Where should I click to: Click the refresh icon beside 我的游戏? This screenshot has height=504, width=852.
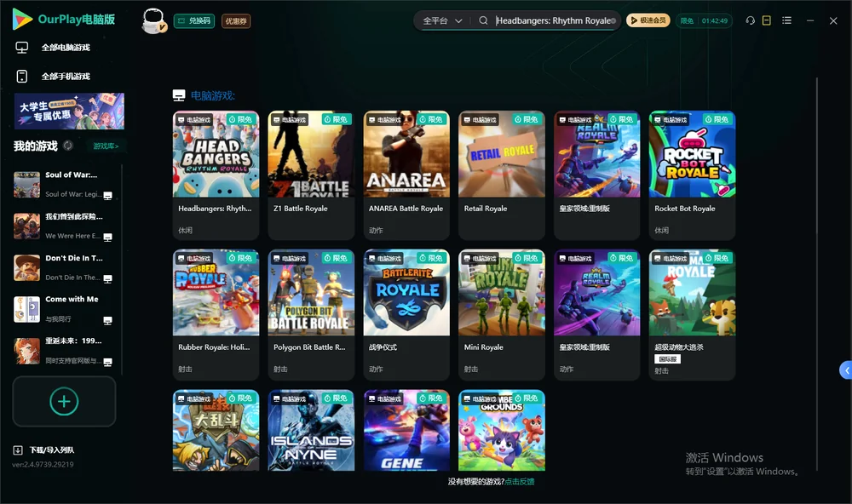pyautogui.click(x=68, y=146)
